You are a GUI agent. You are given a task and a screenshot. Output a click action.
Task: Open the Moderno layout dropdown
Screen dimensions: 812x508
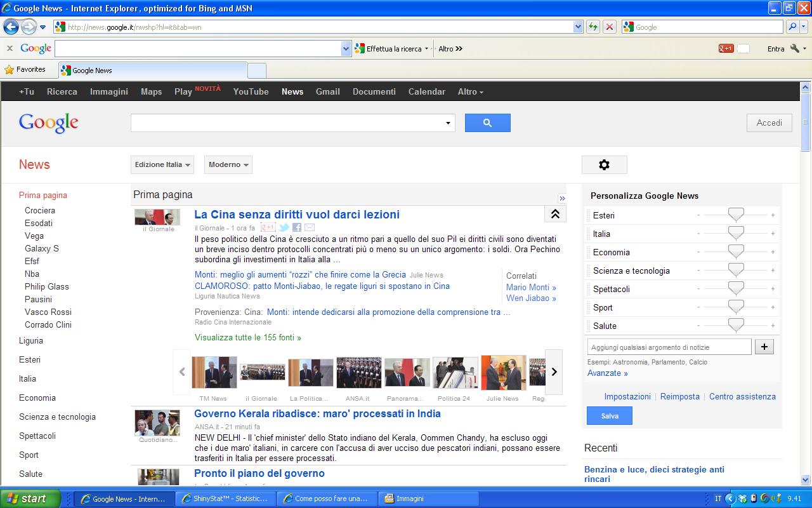(228, 164)
